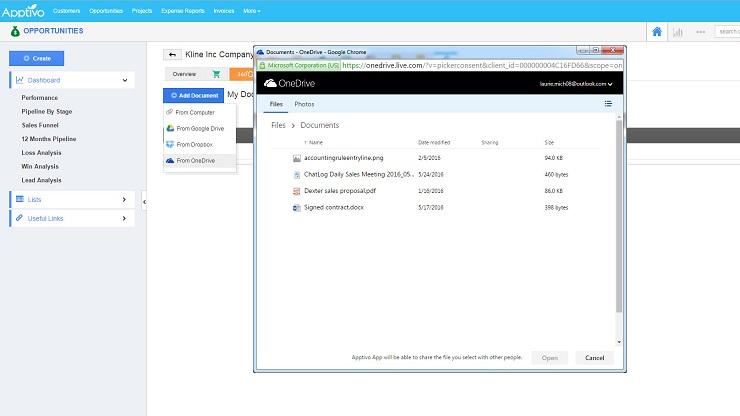Open 12 Months Pipeline

[x=49, y=139]
